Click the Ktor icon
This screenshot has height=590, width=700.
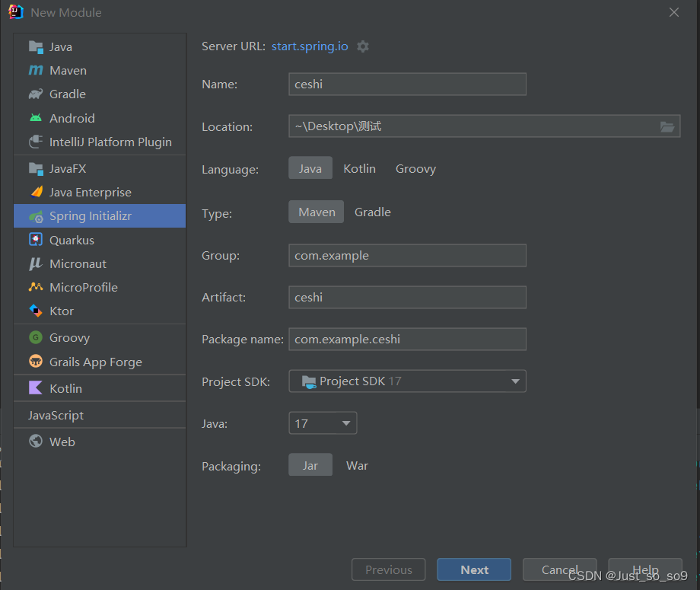(36, 311)
